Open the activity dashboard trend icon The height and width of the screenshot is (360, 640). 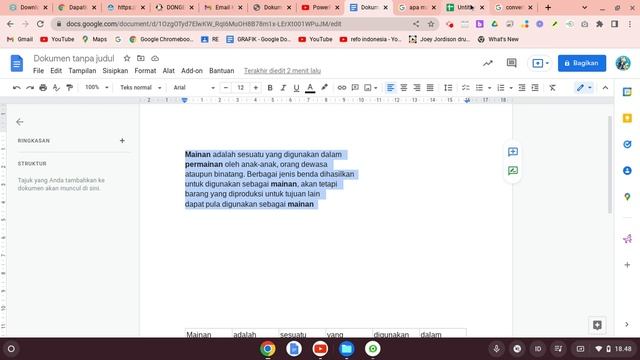(x=488, y=63)
